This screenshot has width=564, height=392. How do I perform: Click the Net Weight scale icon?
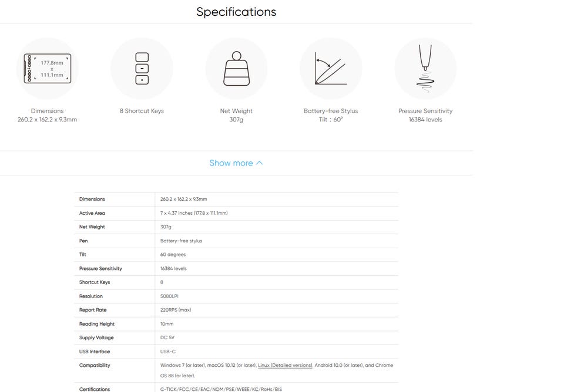(x=236, y=69)
